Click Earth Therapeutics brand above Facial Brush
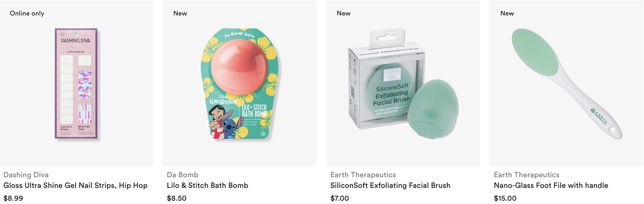This screenshot has height=204, width=644. pyautogui.click(x=363, y=175)
